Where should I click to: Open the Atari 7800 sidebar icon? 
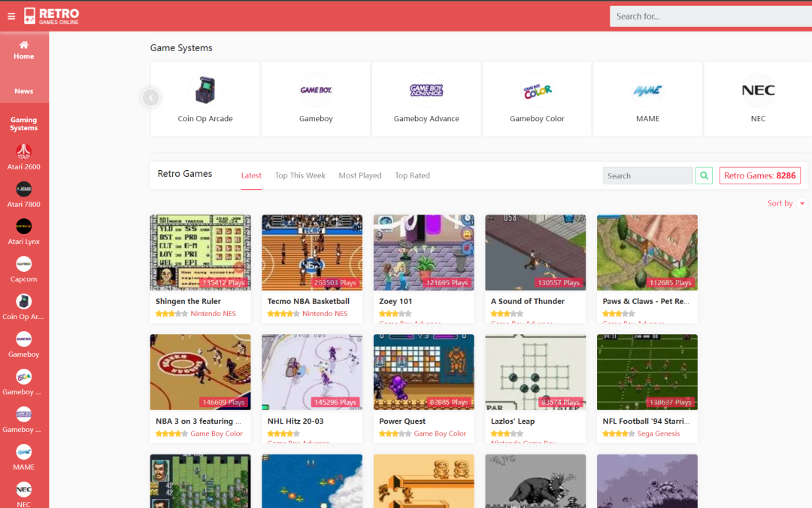(x=24, y=189)
